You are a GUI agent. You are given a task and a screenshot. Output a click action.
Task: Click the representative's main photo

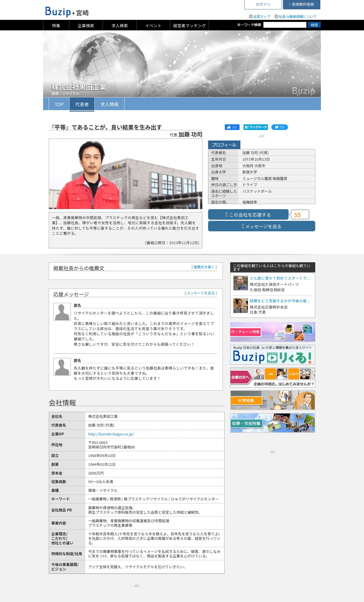click(x=126, y=174)
